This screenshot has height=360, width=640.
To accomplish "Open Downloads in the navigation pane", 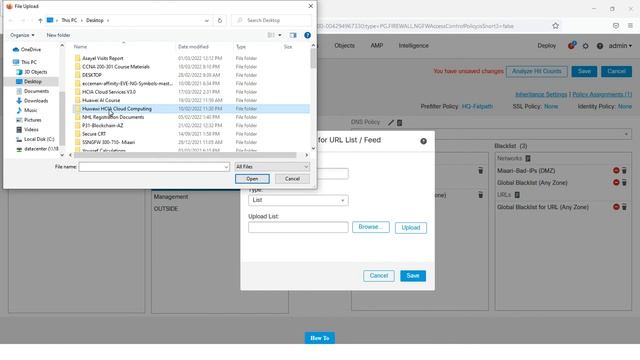I will pos(32,101).
